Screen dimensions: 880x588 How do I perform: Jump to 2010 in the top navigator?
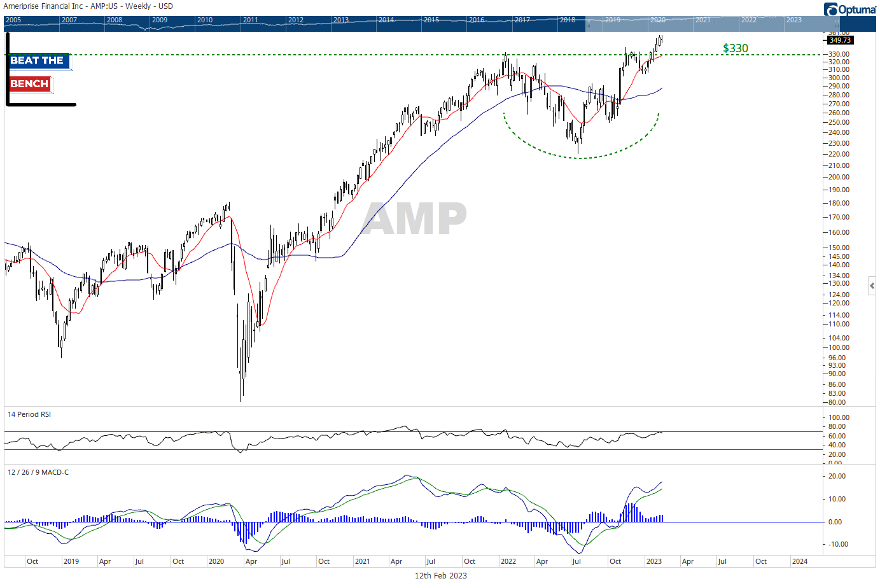pos(205,20)
